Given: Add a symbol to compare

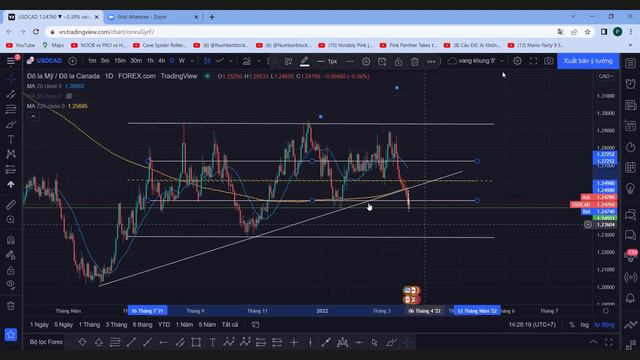Looking at the screenshot, I should (x=73, y=61).
